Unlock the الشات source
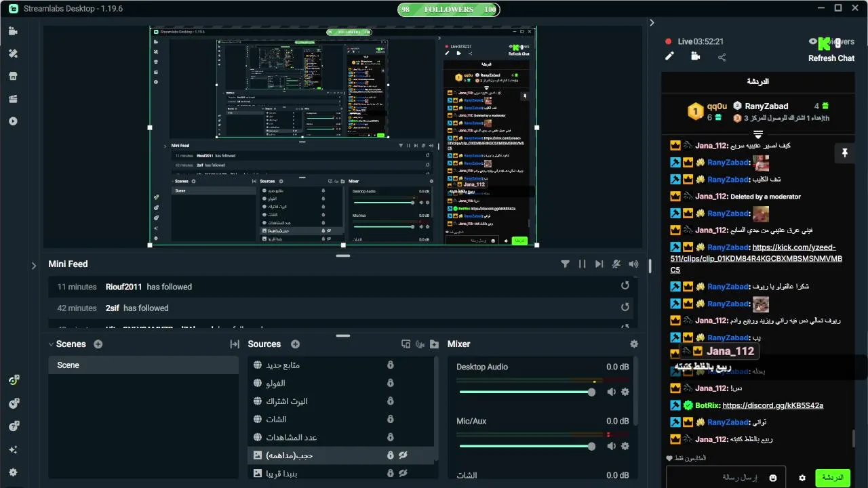Image resolution: width=868 pixels, height=488 pixels. tap(390, 420)
